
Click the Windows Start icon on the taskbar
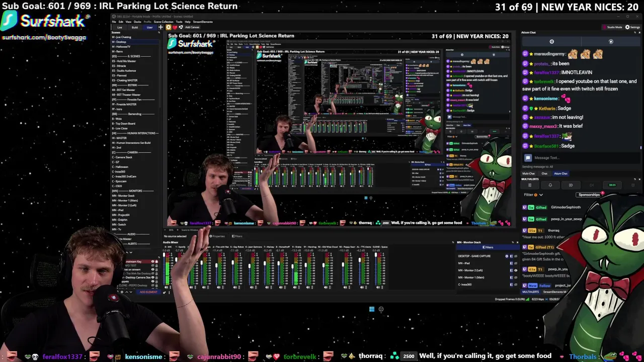371,309
